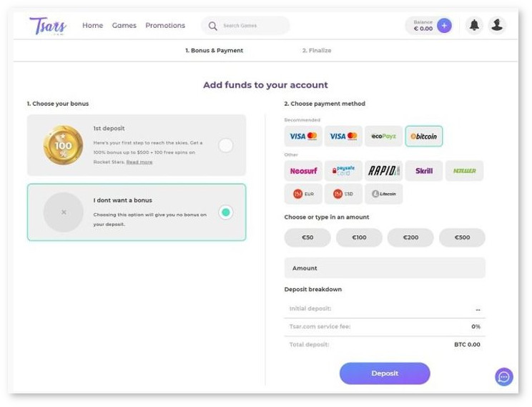
Task: Click the Tsars logo
Action: click(48, 26)
